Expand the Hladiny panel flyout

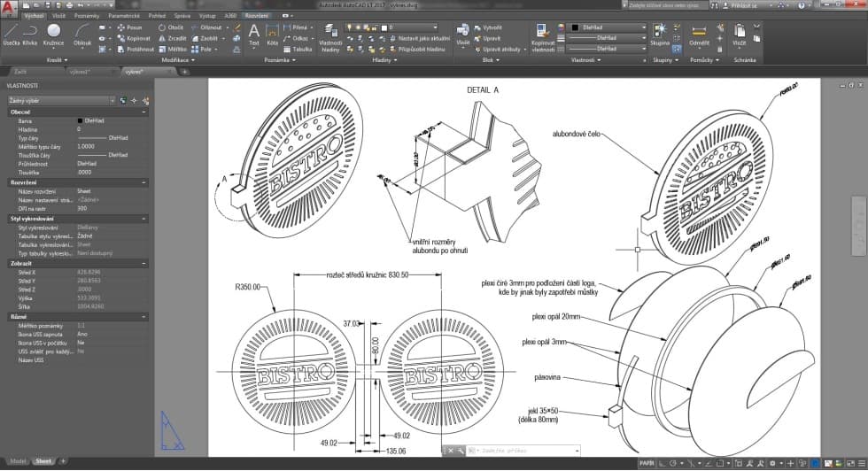tap(384, 60)
